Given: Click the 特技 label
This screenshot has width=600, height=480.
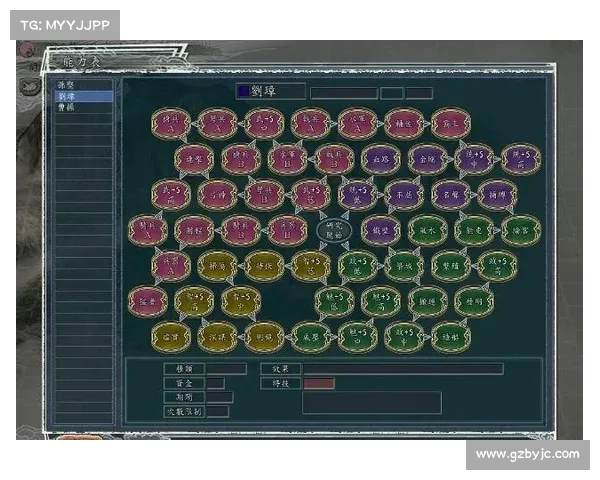Looking at the screenshot, I should tap(280, 383).
